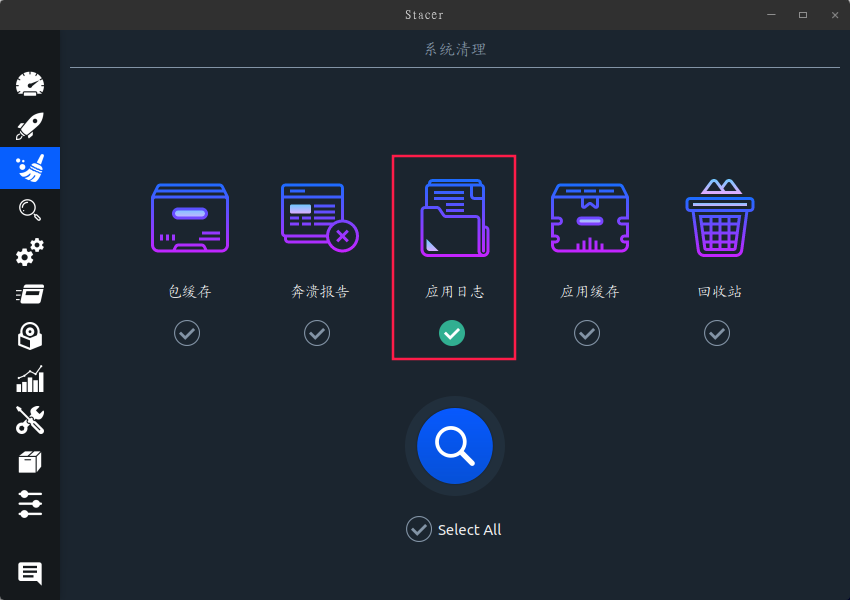Open the Helpers wrench and screwdriver icon

pyautogui.click(x=30, y=420)
